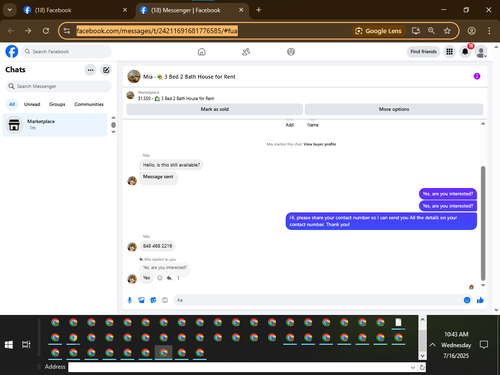This screenshot has width=500, height=375.
Task: Open Chats options three-dot menu
Action: 90,70
